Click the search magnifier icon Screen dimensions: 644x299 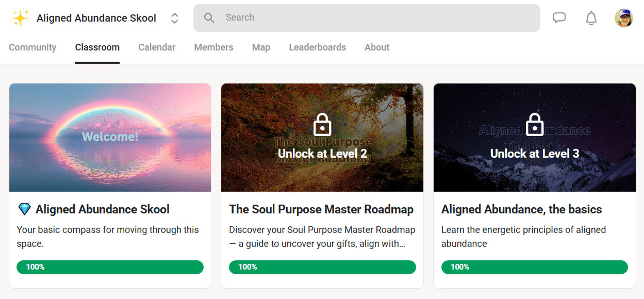coord(209,18)
